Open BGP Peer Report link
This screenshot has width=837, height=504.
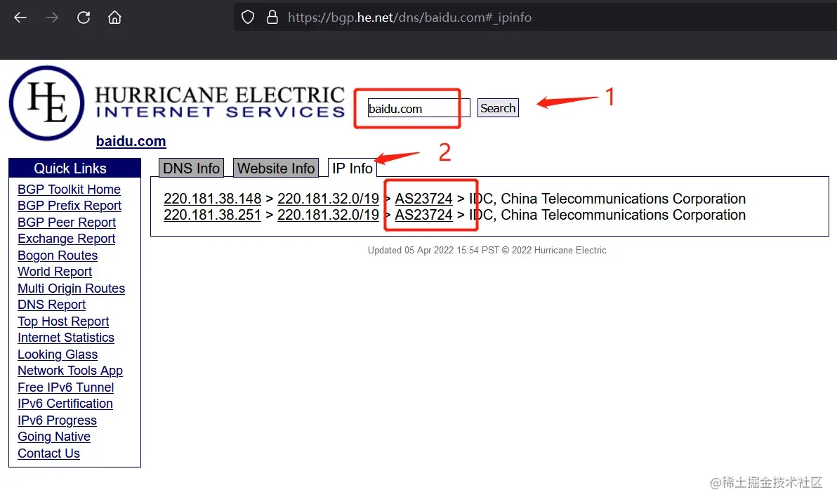click(67, 222)
